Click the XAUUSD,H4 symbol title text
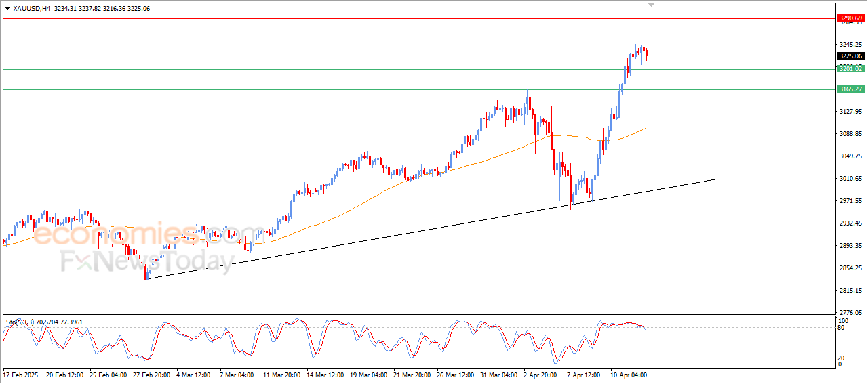The width and height of the screenshot is (868, 384). 31,9
